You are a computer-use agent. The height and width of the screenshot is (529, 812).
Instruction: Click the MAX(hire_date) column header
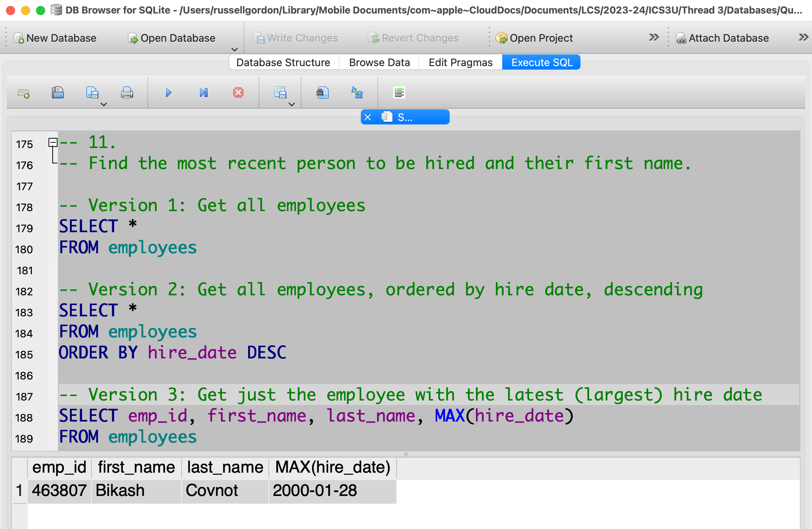[x=332, y=468]
